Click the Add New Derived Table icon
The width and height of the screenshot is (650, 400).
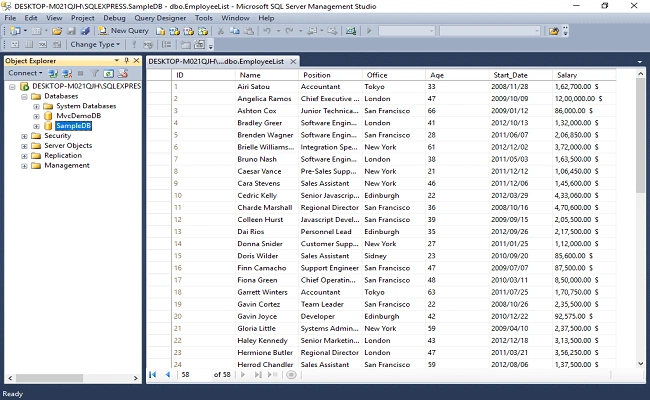tap(199, 44)
